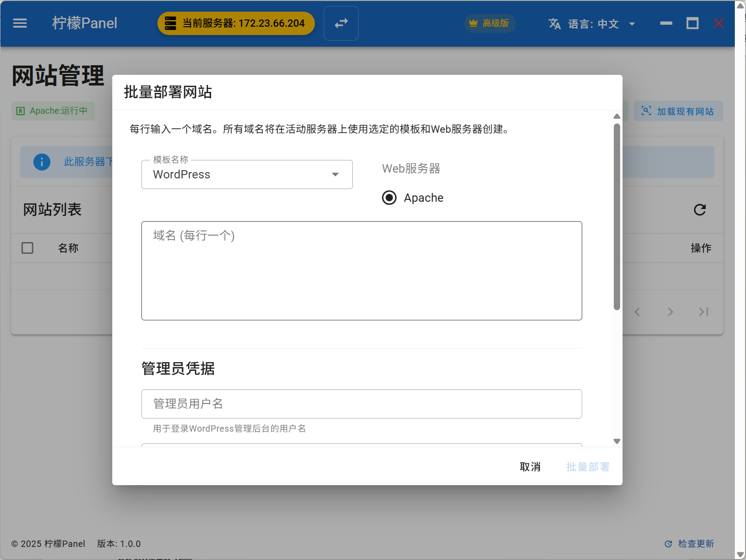Expand the 语言: 中文 language dropdown
Image resolution: width=746 pixels, height=560 pixels.
click(x=632, y=24)
